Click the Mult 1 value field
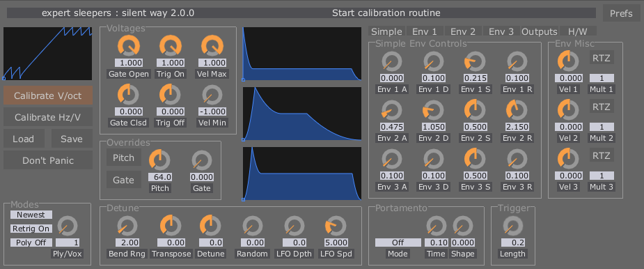Screen dimensions: 644x269 point(602,78)
